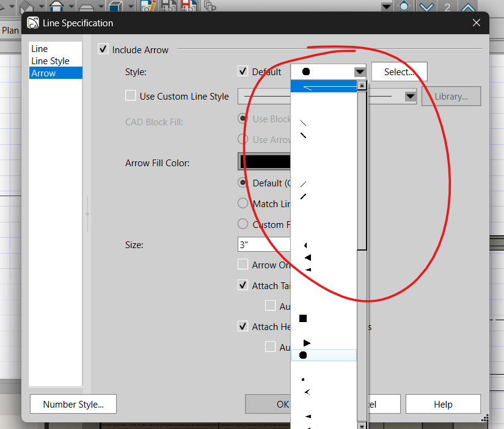
Task: Toggle the Auto checkbox under Attach Tail
Action: tap(270, 306)
